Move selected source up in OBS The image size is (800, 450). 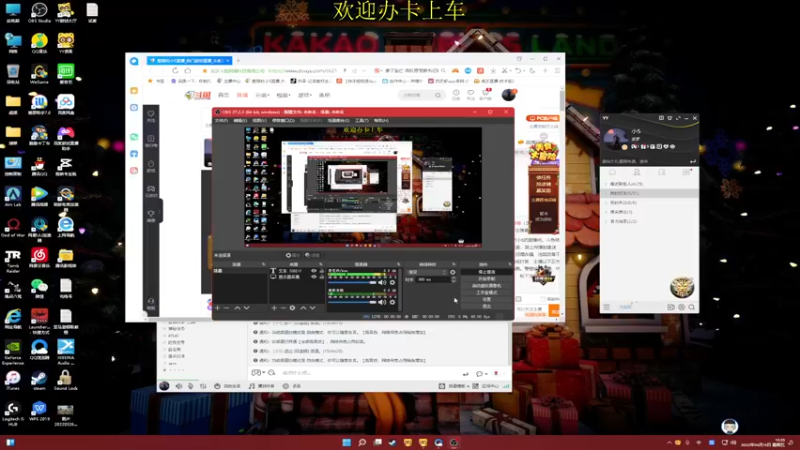(303, 308)
